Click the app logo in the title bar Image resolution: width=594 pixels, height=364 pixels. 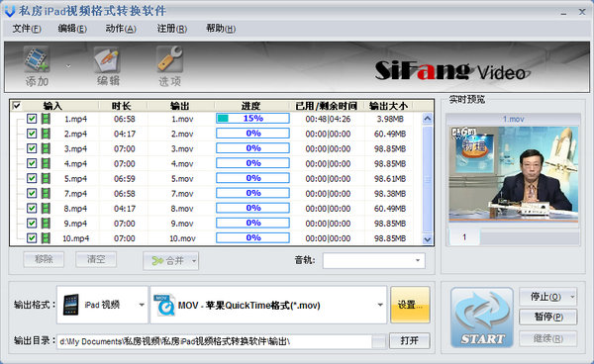point(10,11)
